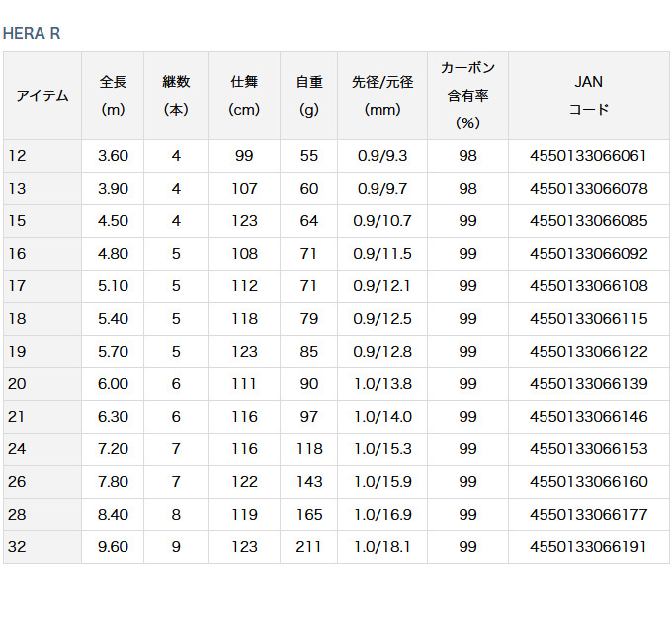The image size is (672, 640).
Task: Click the 0.9/12.8 diameter cell
Action: click(383, 352)
